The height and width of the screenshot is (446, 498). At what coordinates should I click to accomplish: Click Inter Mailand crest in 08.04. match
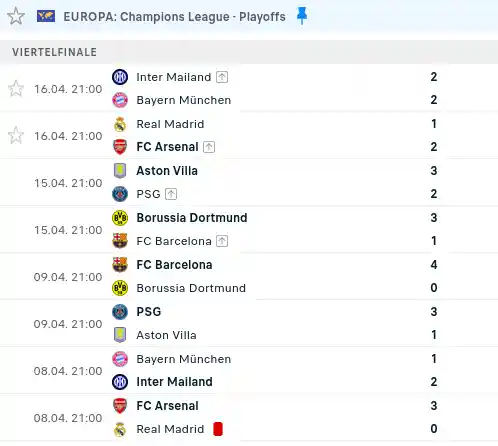coord(120,382)
